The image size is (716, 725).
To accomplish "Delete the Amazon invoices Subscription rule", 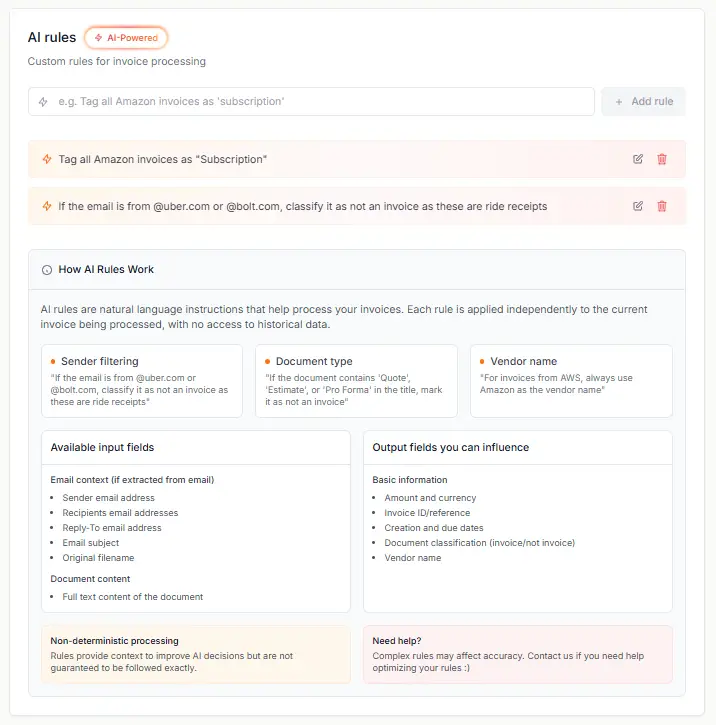I will (x=662, y=159).
